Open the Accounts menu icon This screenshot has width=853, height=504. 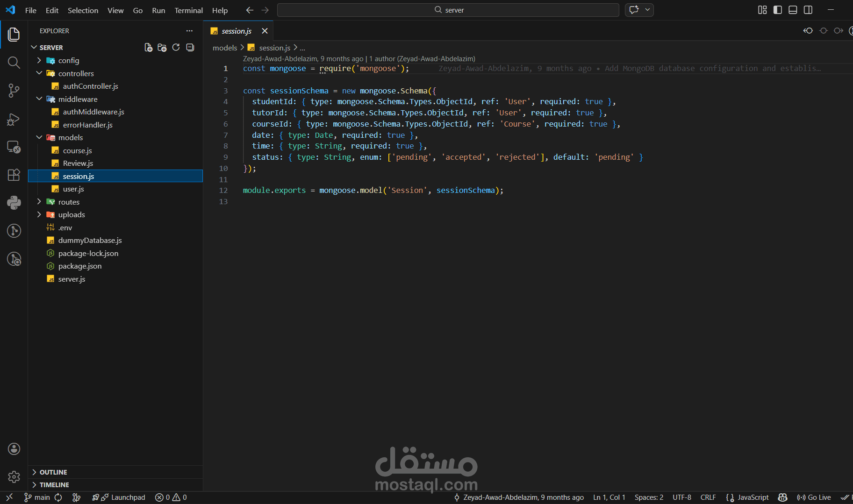[14, 449]
